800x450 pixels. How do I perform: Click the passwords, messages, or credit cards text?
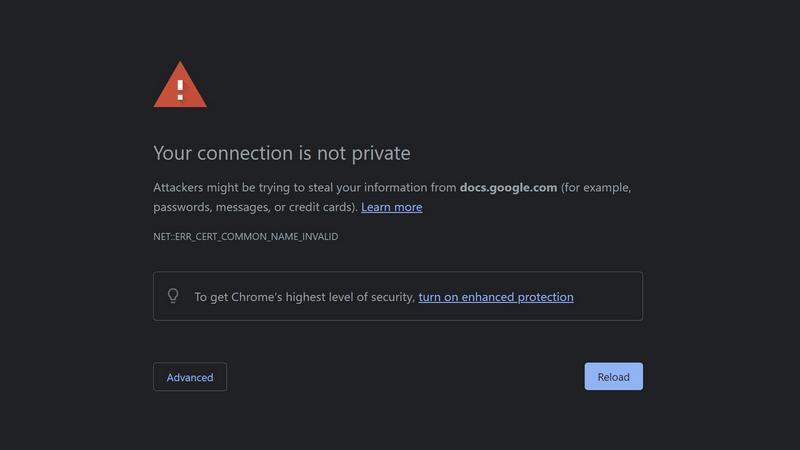tap(253, 207)
